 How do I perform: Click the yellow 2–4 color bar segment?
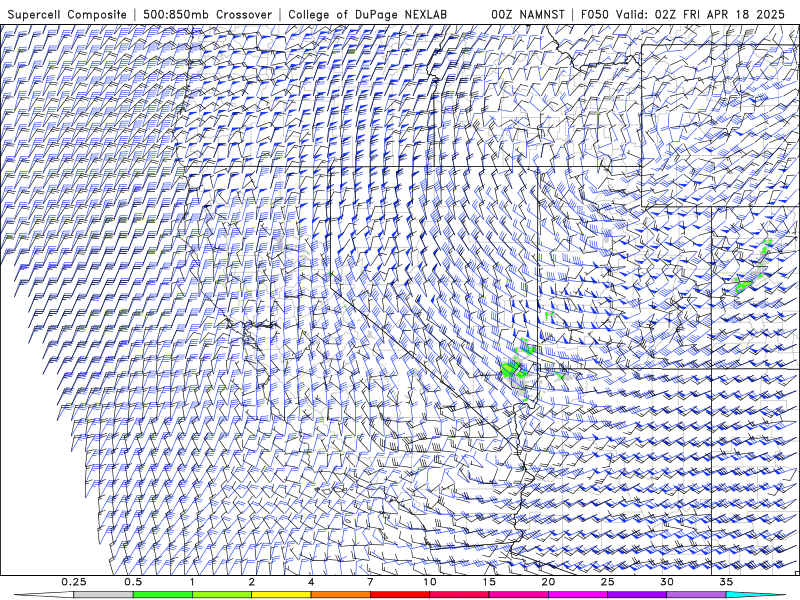[x=281, y=595]
